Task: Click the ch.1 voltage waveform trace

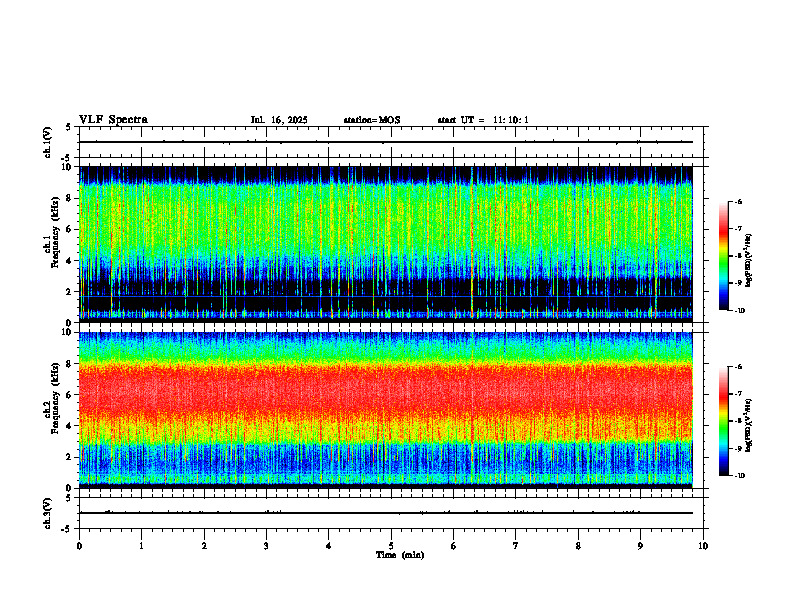Action: (385, 142)
